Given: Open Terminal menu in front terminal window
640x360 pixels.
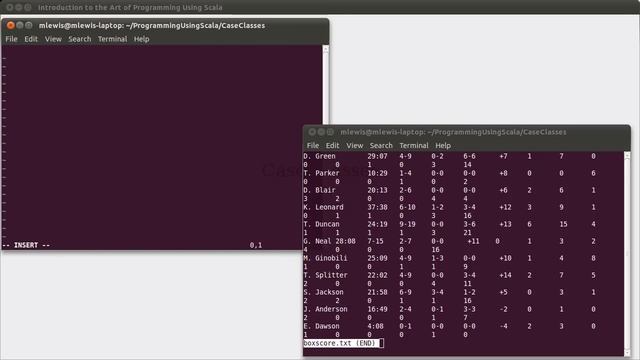Looking at the screenshot, I should point(112,39).
